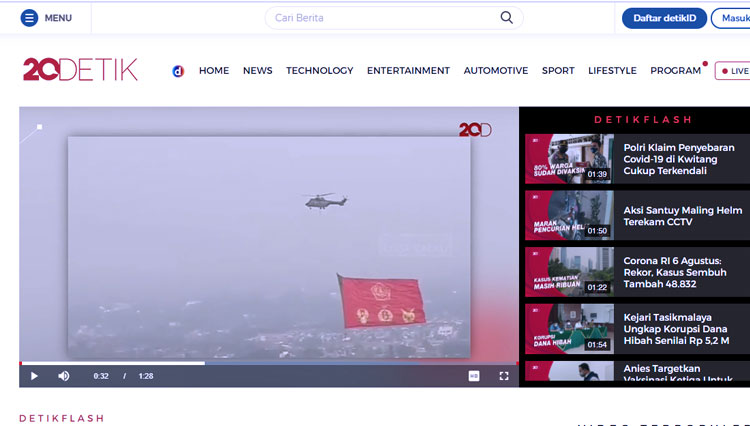Open Kejari Tasikmalaya Korupsi Dana Hibah thumbnail
This screenshot has height=426, width=750.
[x=569, y=328]
